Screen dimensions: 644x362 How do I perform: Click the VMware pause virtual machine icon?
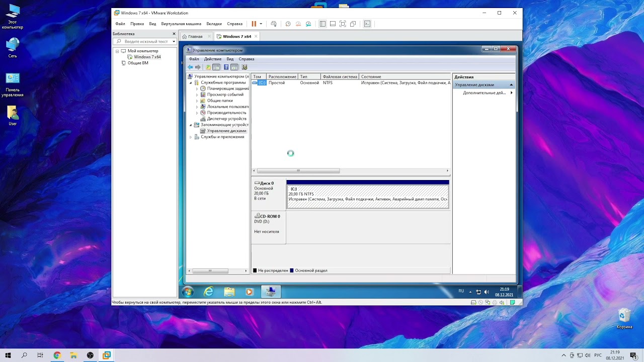pos(254,24)
